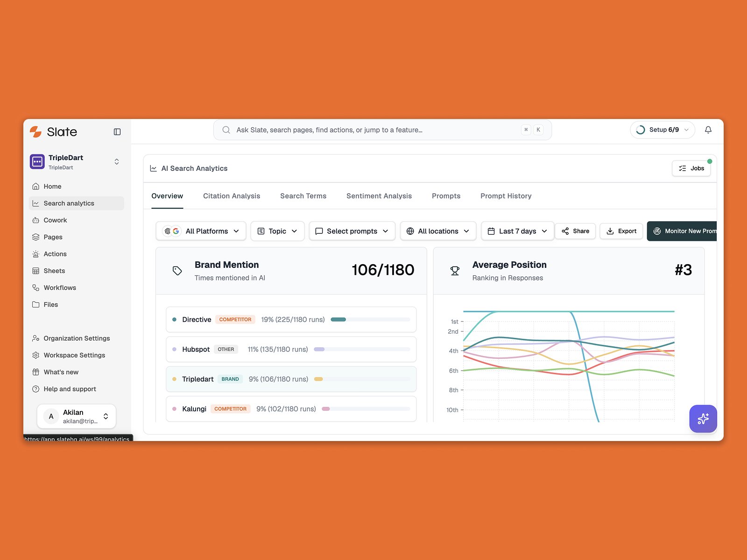Screen dimensions: 747x560
Task: Click the "Ranking in Responses" subtitle
Action: pyautogui.click(x=507, y=278)
